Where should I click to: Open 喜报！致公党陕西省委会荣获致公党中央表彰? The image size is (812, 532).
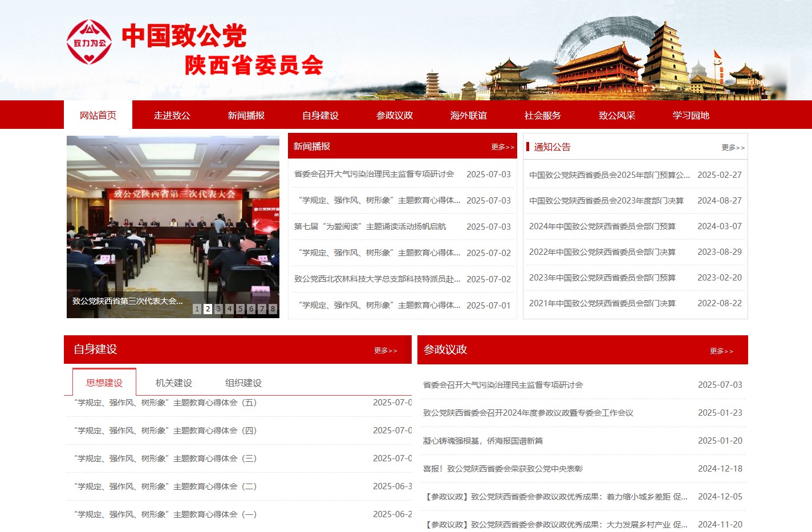[503, 469]
